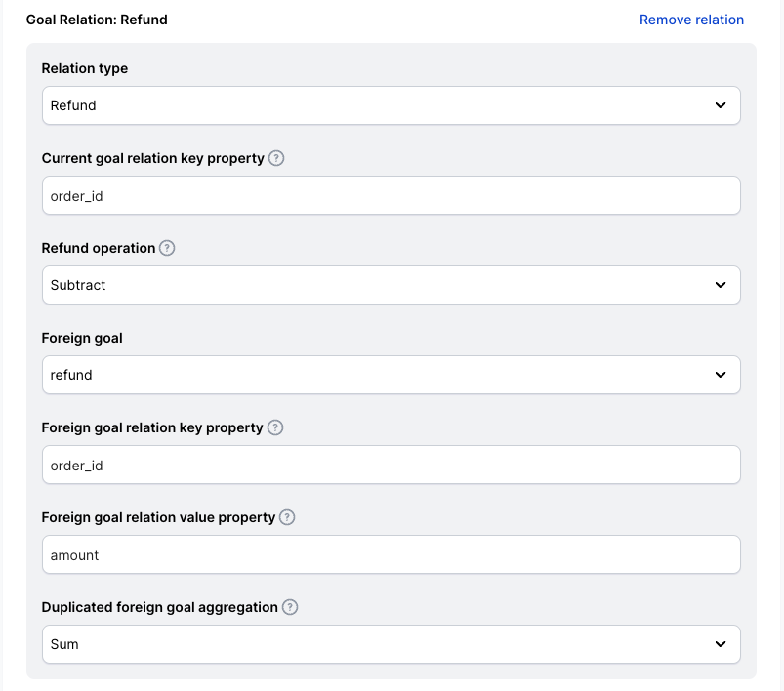Click the Goal Relation: Refund header
This screenshot has height=691, width=784.
[98, 20]
